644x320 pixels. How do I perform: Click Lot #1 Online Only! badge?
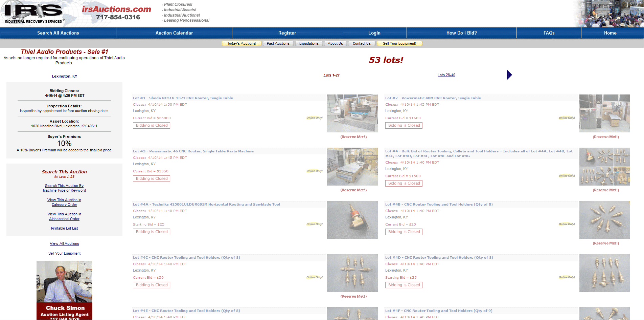(315, 118)
